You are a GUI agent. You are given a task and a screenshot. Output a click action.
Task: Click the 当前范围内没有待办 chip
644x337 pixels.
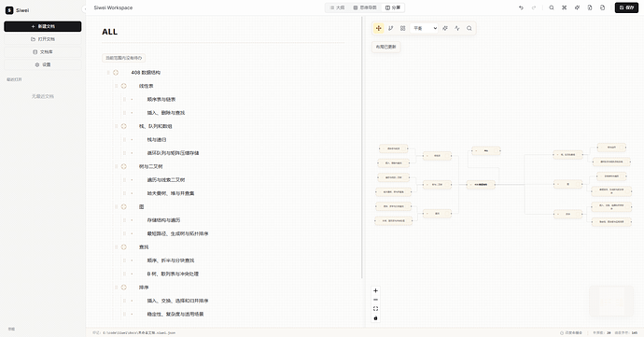click(123, 58)
